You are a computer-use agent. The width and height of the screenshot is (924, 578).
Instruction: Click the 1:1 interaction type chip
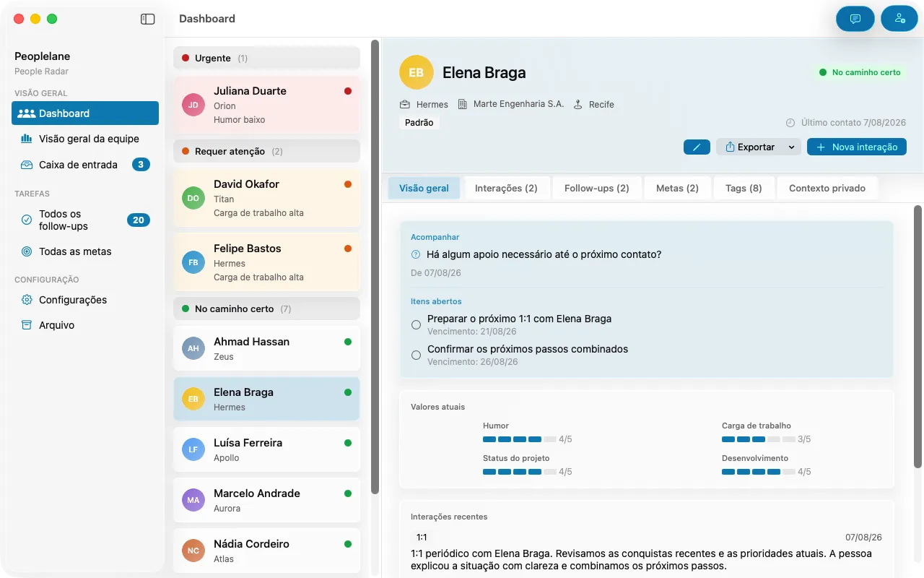pyautogui.click(x=422, y=537)
